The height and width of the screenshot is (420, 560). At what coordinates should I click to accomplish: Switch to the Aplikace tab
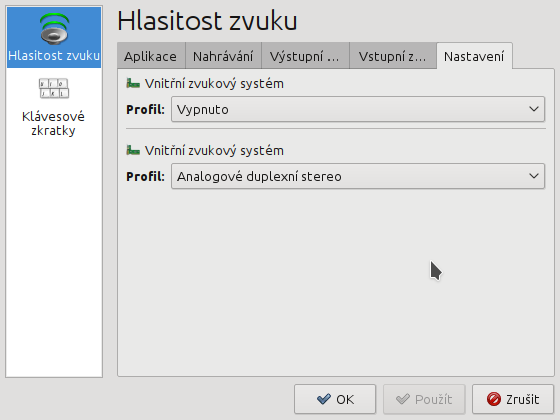coord(151,56)
